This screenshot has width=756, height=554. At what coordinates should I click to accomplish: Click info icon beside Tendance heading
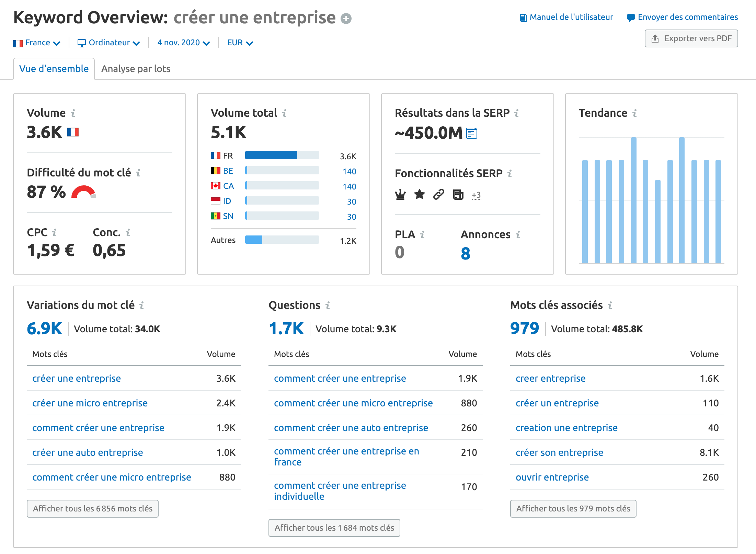(635, 113)
